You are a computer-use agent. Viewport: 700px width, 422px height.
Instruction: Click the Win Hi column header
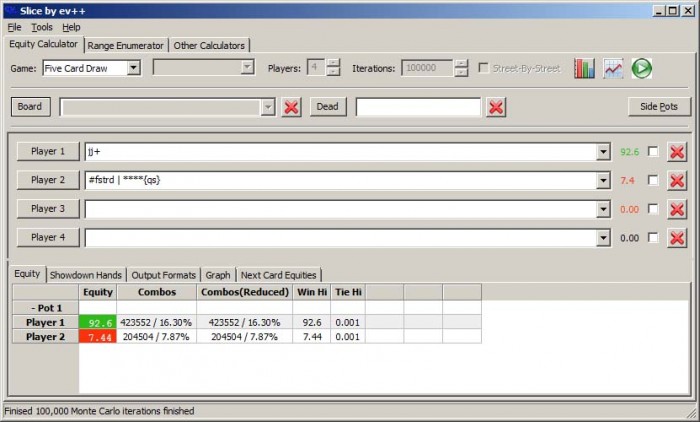312,292
